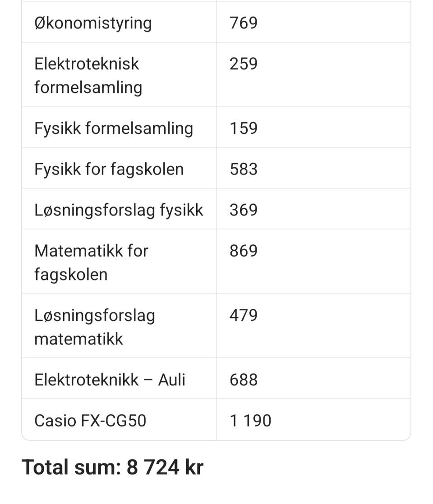
Task: Select Løsningsforslag fysikk cell
Action: pos(119,209)
